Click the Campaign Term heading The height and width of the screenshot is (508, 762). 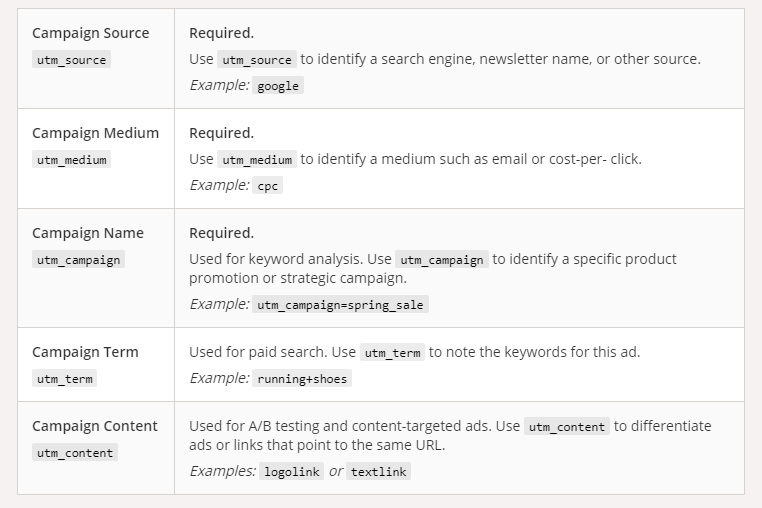85,352
